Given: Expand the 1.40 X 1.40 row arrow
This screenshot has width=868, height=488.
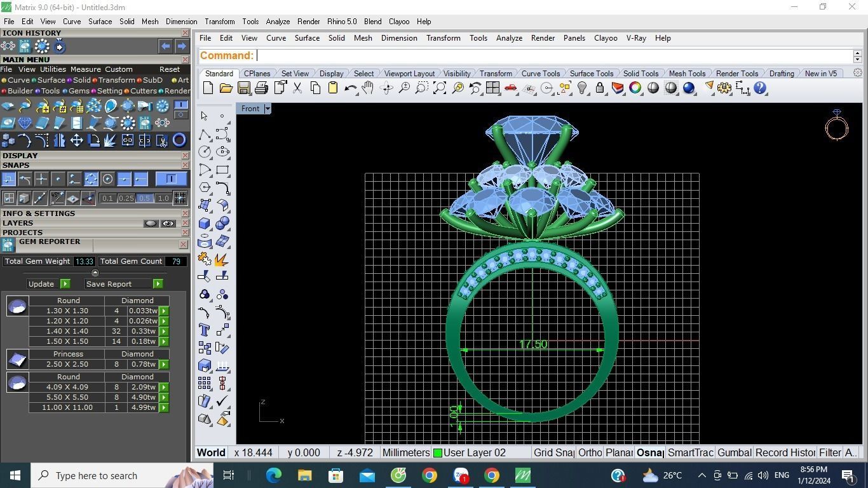Looking at the screenshot, I should [164, 331].
